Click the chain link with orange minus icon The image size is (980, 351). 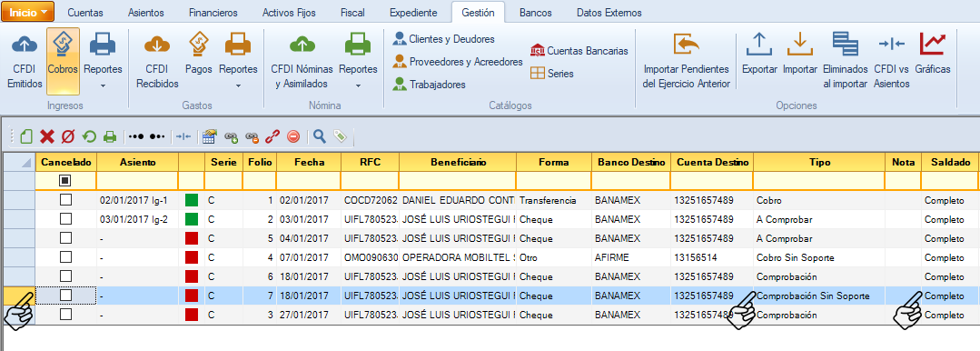pos(252,136)
